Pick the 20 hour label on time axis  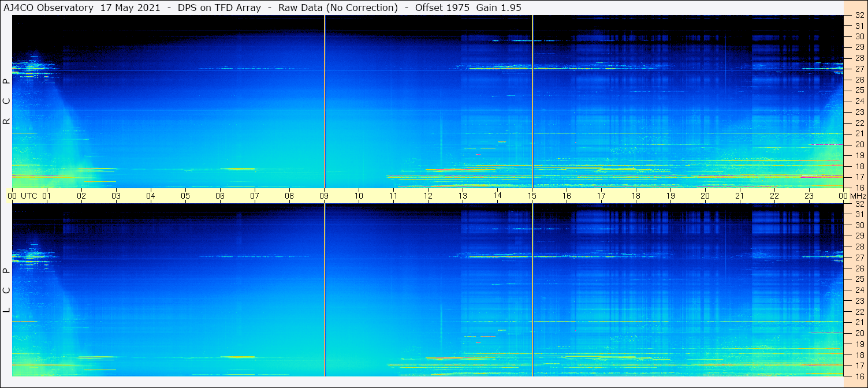[705, 196]
